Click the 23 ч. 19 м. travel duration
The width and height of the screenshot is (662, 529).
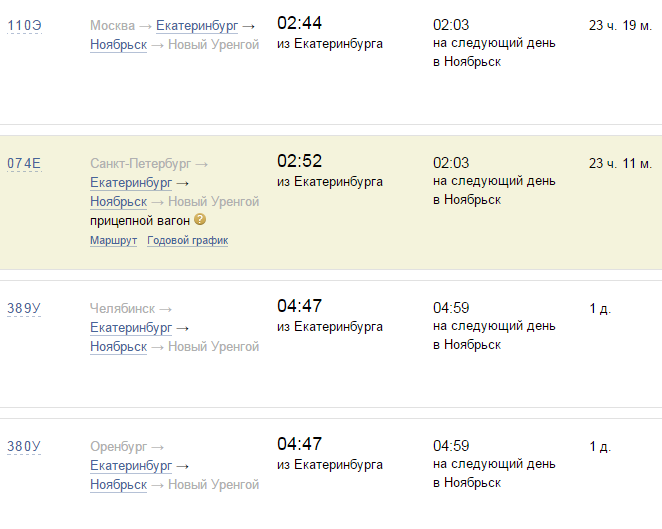pos(620,25)
